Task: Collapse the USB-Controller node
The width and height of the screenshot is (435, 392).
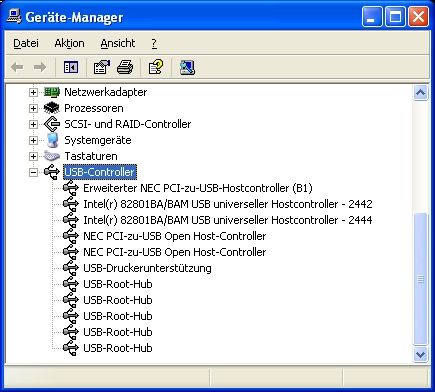Action: (33, 172)
